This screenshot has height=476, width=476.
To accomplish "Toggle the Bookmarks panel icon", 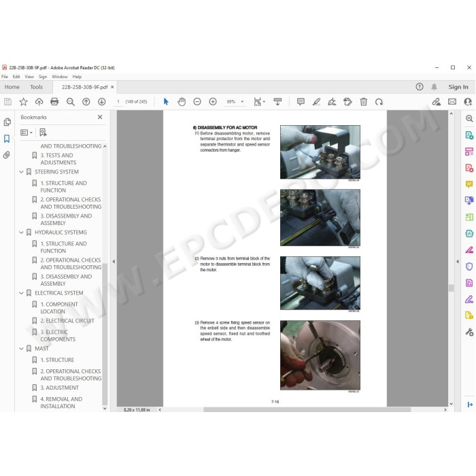I will click(7, 139).
